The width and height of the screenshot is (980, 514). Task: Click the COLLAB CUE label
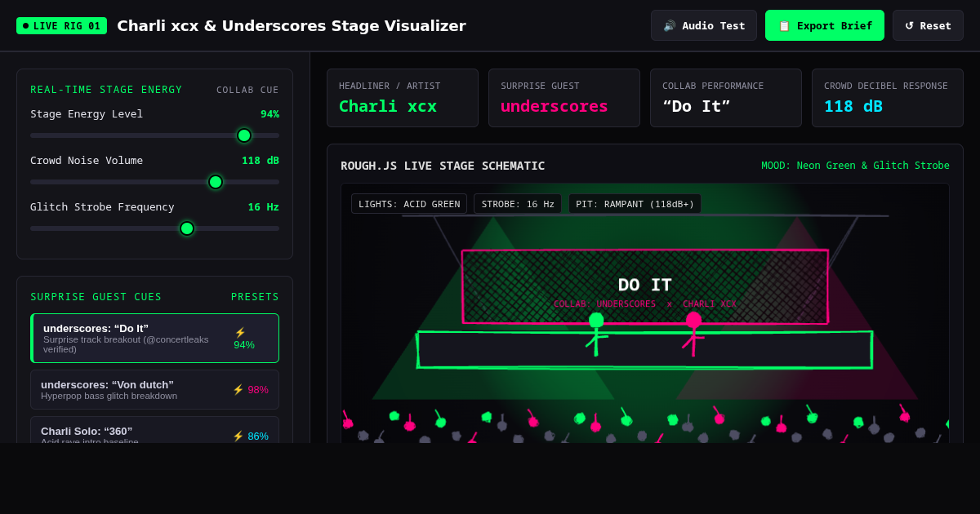[x=247, y=90]
